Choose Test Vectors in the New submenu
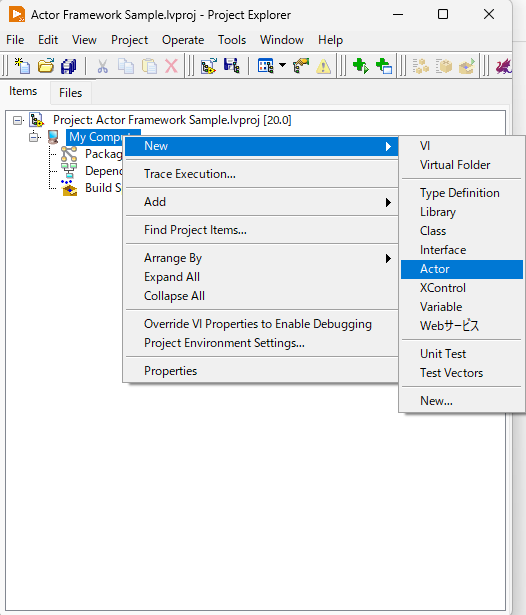The height and width of the screenshot is (615, 526). tap(462, 373)
